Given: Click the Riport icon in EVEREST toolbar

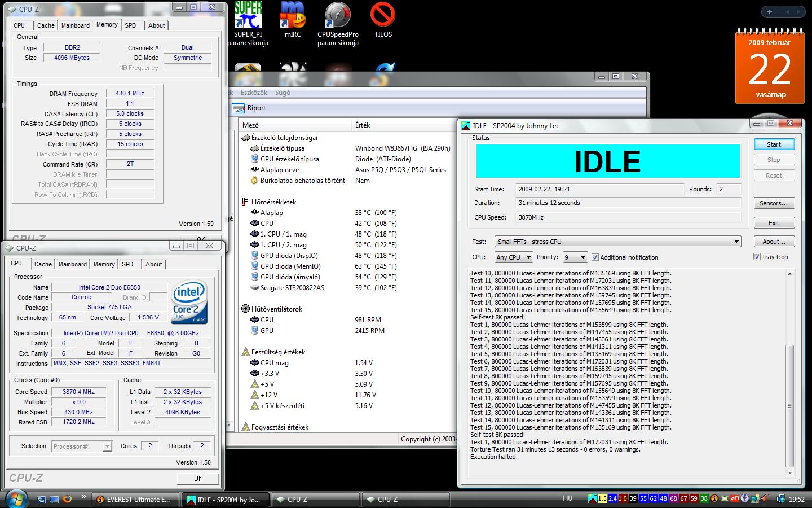Looking at the screenshot, I should pyautogui.click(x=238, y=108).
